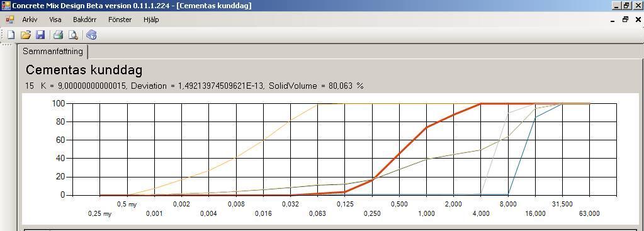Minimize the Concrete Mix Design window
Screen dimensions: 644x231
[x=617, y=5]
